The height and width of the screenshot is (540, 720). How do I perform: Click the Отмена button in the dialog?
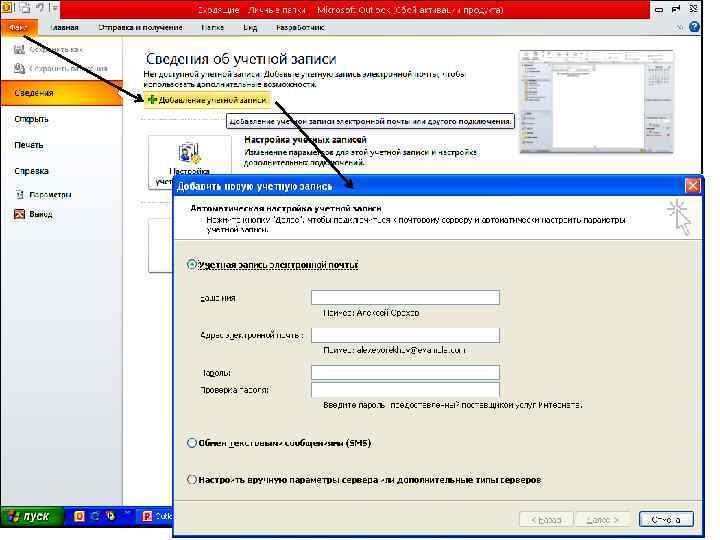click(666, 519)
